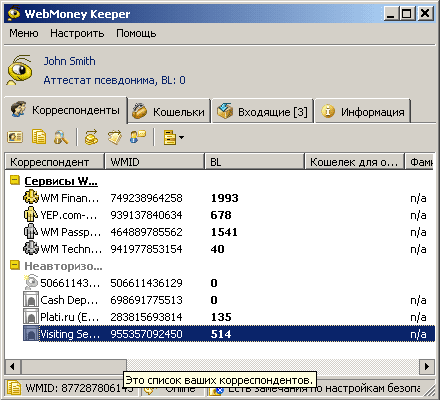This screenshot has width=440, height=400.
Task: Click the security notice status icon
Action: click(x=216, y=391)
